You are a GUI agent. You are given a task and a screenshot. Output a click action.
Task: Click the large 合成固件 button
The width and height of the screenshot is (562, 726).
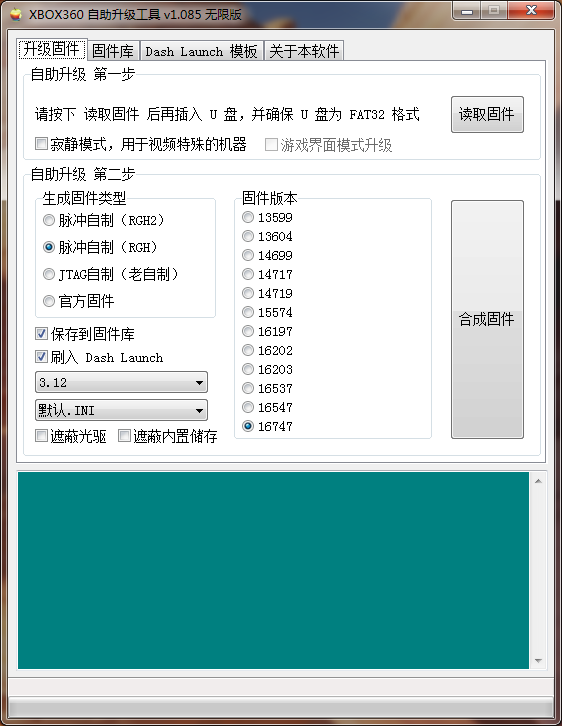coord(487,319)
